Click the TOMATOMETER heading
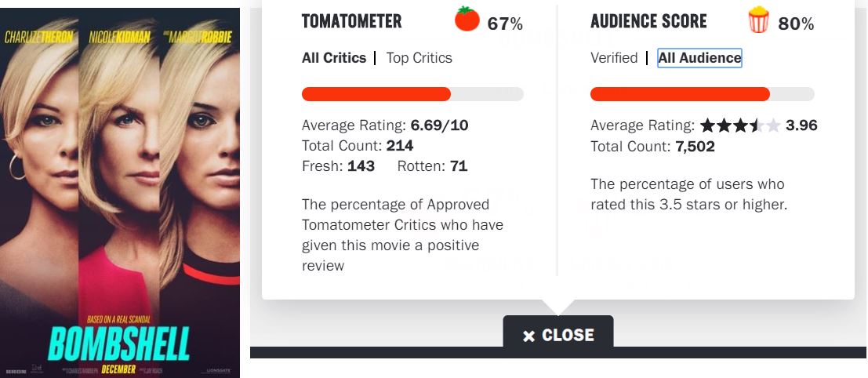868x378 pixels. 351,22
